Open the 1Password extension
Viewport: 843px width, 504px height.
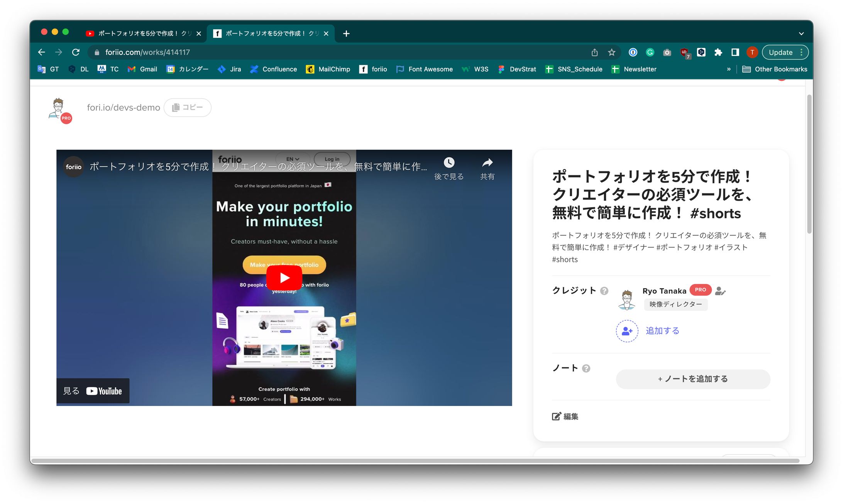[x=633, y=52]
